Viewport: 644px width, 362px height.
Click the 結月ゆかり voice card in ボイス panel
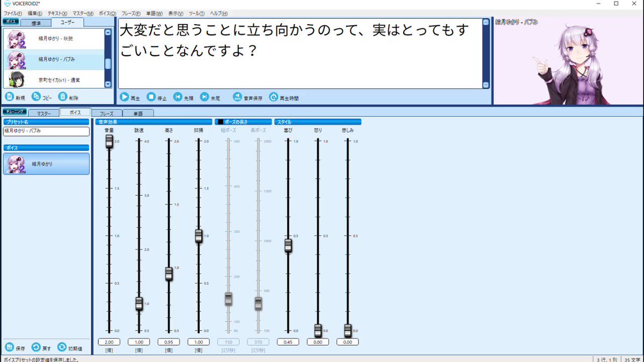(46, 164)
